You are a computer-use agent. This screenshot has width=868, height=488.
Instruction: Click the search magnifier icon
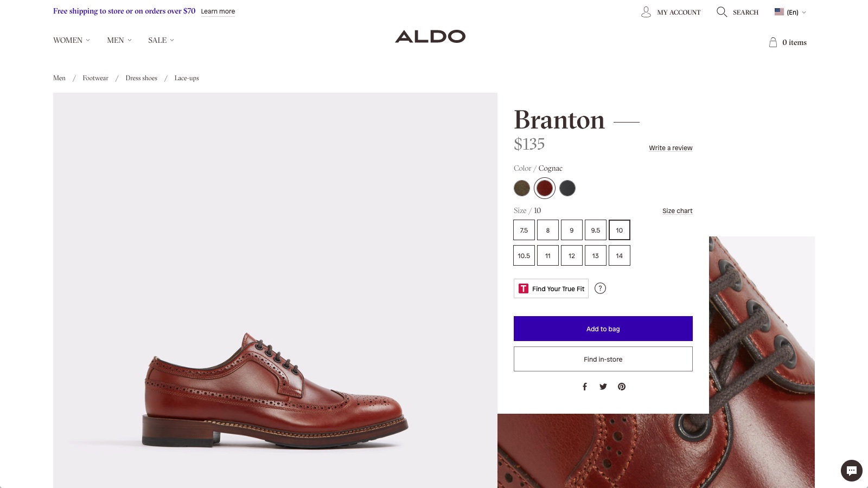tap(722, 11)
